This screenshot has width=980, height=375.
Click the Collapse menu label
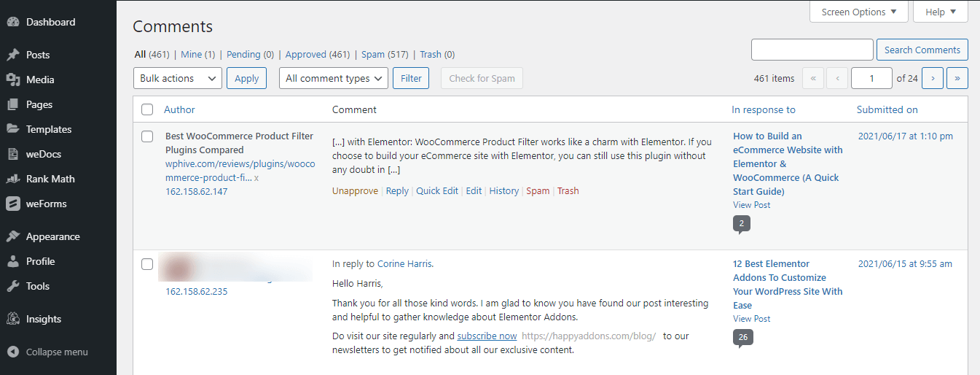57,352
